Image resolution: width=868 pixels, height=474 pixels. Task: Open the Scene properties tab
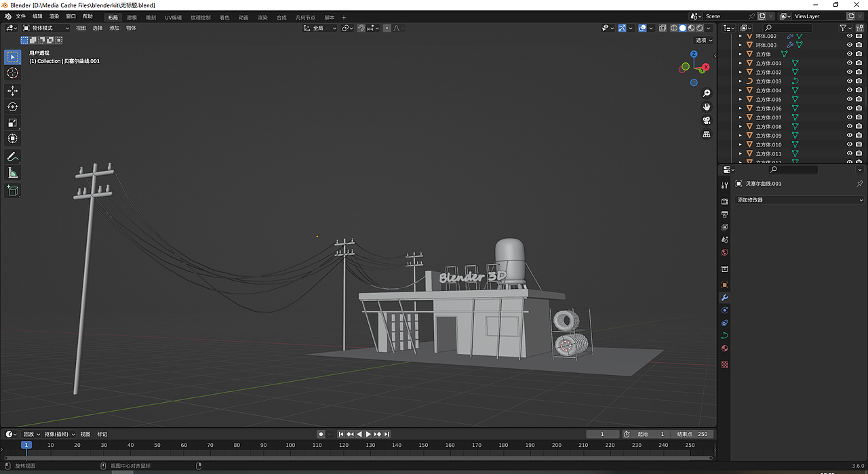(x=724, y=240)
